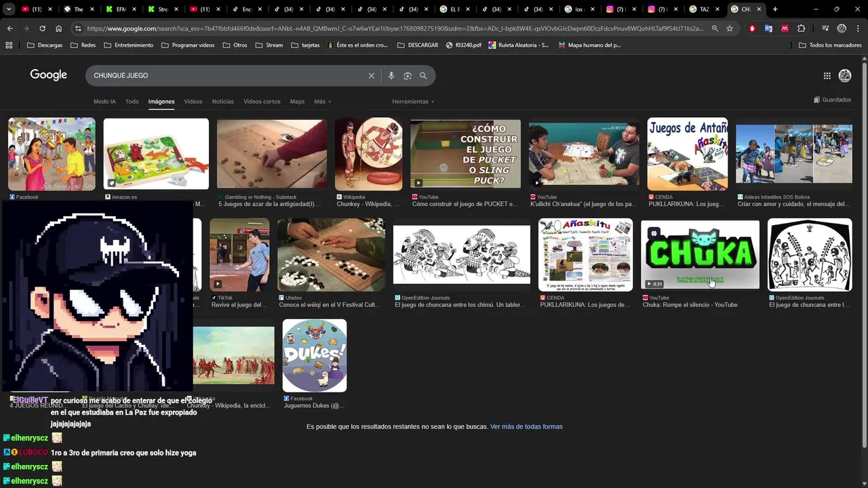Image resolution: width=868 pixels, height=488 pixels.
Task: Switch to Videos results tab
Action: click(x=193, y=102)
